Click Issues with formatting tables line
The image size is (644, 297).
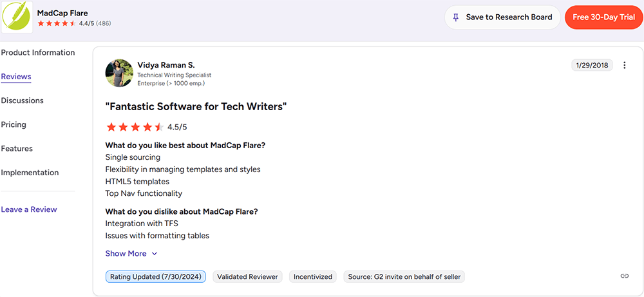point(157,235)
